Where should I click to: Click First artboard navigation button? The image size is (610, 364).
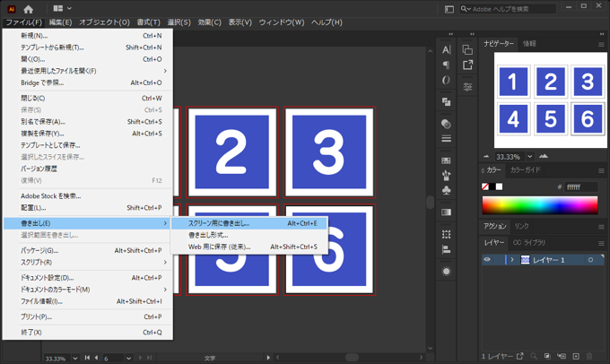click(87, 358)
